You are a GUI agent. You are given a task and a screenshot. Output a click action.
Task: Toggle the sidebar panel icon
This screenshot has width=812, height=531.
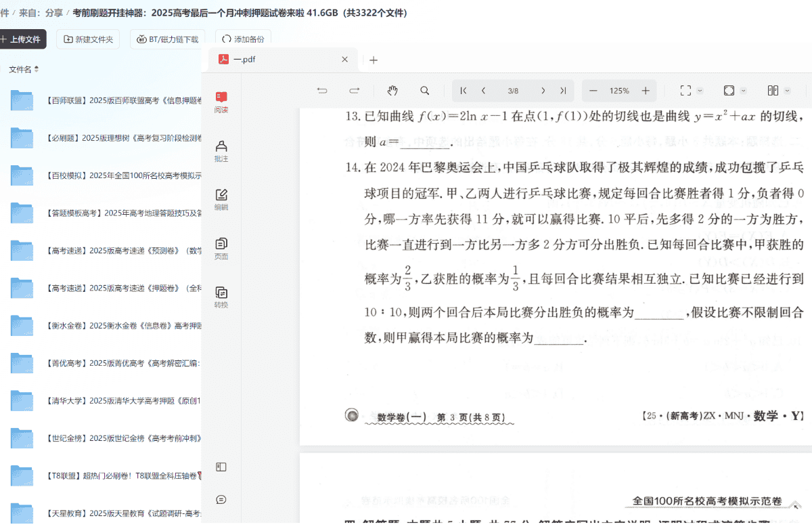(221, 467)
